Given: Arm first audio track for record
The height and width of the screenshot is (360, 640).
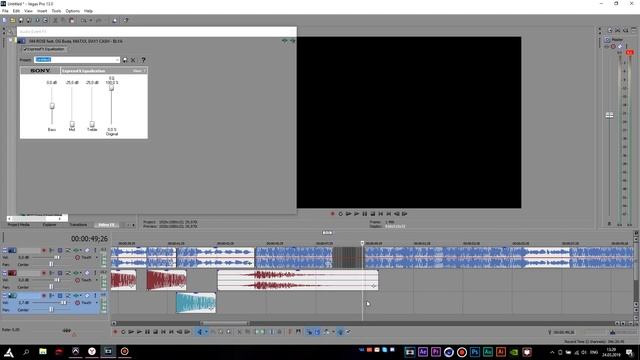Looking at the screenshot, I should [44, 250].
